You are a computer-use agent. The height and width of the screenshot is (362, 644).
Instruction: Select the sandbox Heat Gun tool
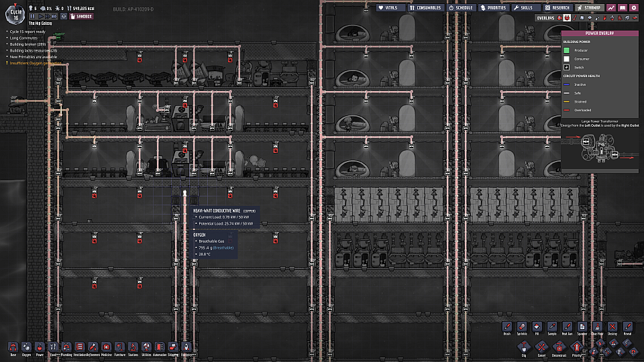click(x=566, y=326)
